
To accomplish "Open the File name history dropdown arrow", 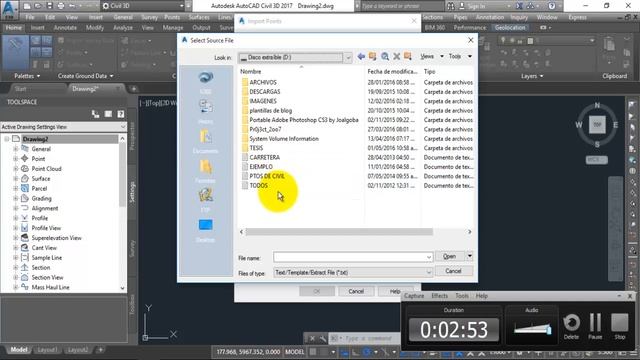I will coord(429,257).
